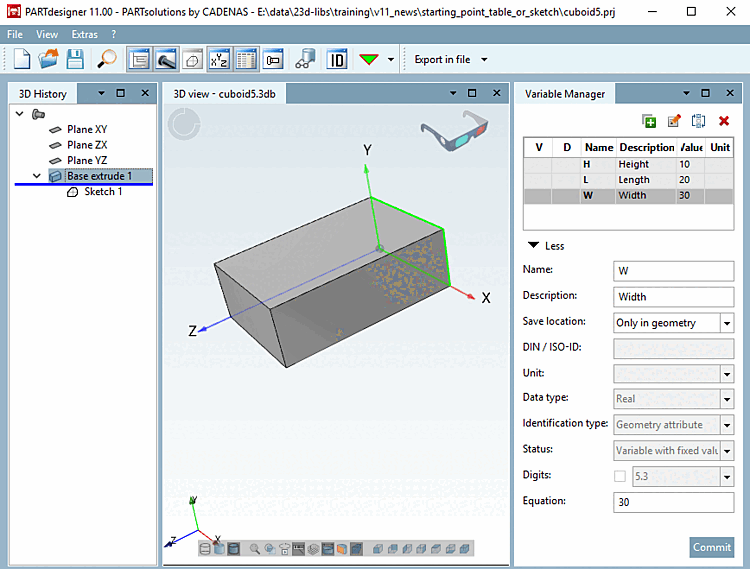Click the New file toolbar icon

point(22,59)
